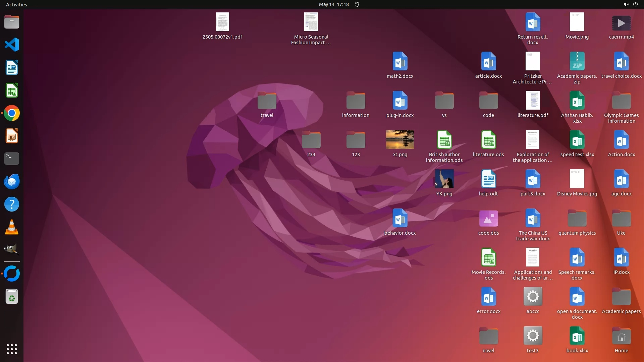
Task: Select the caerrr.mp4 video file
Action: 621,23
